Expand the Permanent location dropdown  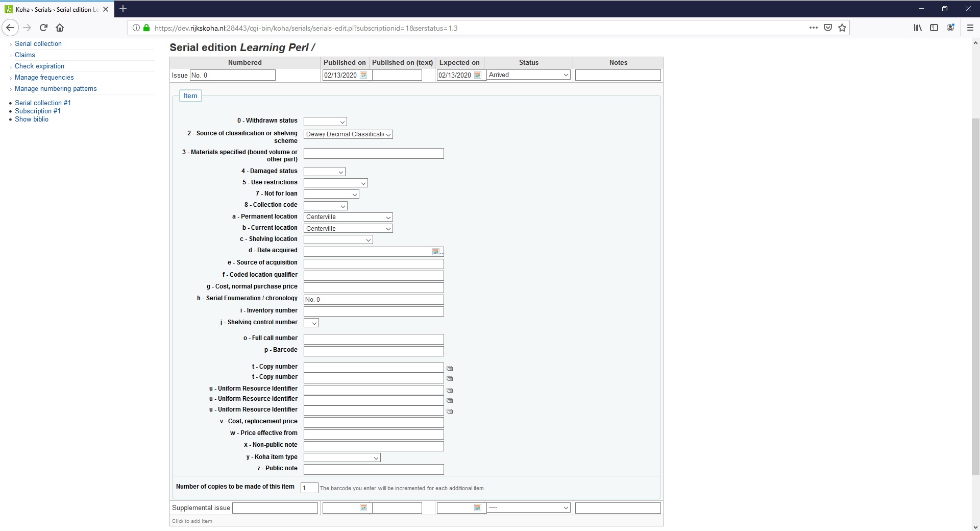point(348,217)
